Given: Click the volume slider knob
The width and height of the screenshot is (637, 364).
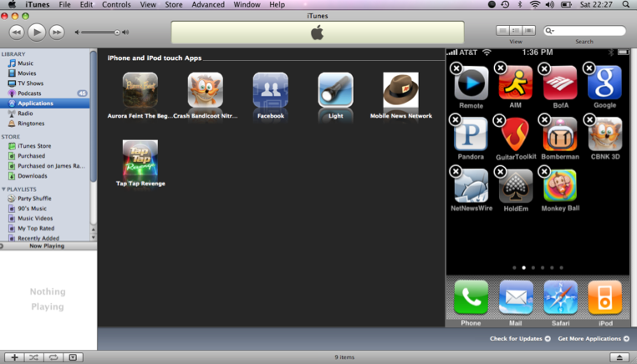Looking at the screenshot, I should (117, 33).
